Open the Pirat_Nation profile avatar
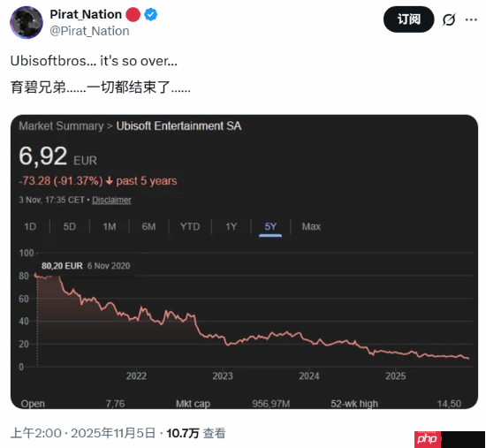Screen dimensions: 486x448 point(27,23)
